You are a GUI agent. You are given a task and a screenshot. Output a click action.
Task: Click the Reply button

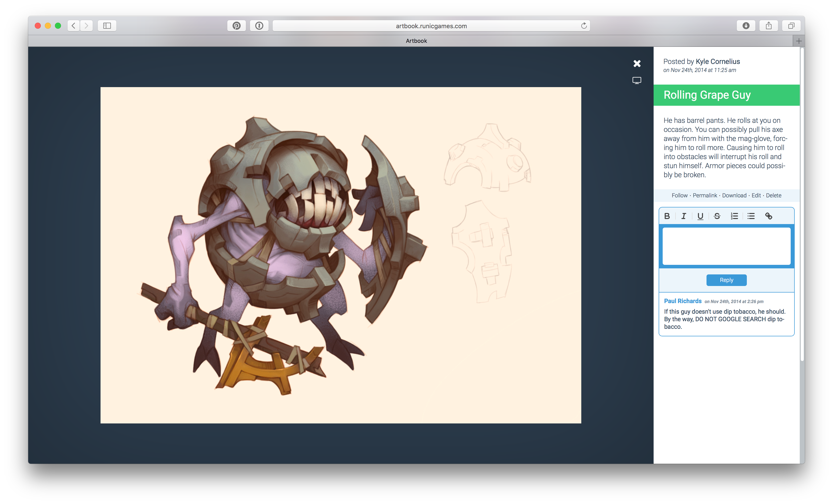(x=726, y=280)
